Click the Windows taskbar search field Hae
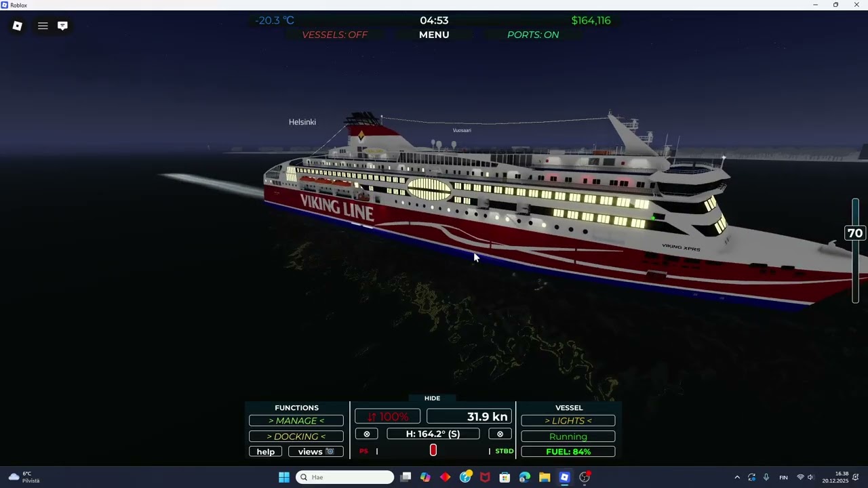The image size is (868, 488). 345,477
